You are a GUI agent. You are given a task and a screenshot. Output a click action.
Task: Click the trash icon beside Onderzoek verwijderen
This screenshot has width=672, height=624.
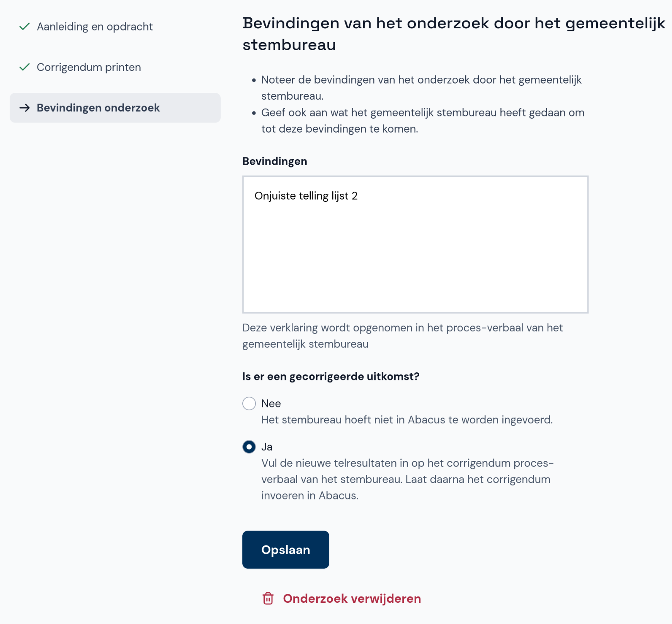269,598
